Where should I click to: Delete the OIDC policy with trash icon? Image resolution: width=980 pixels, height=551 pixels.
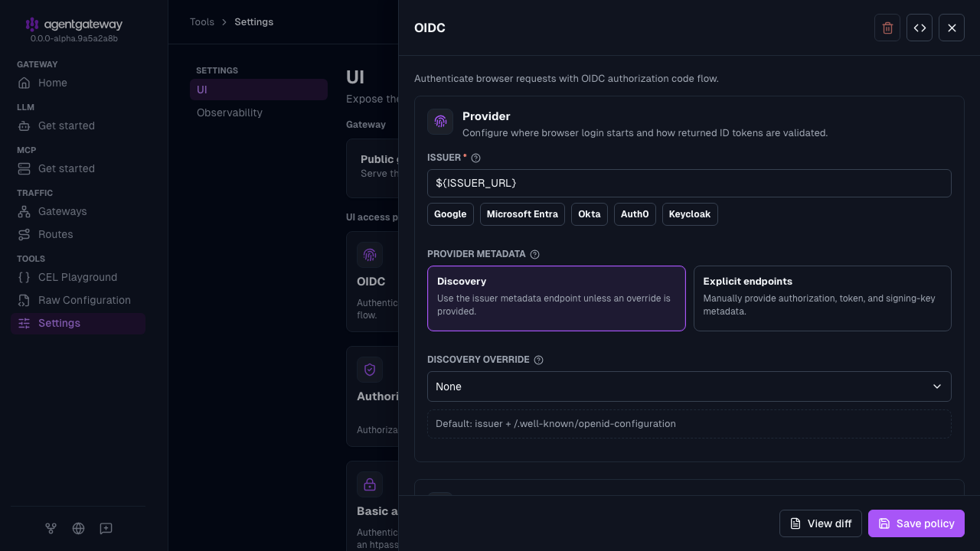887,28
